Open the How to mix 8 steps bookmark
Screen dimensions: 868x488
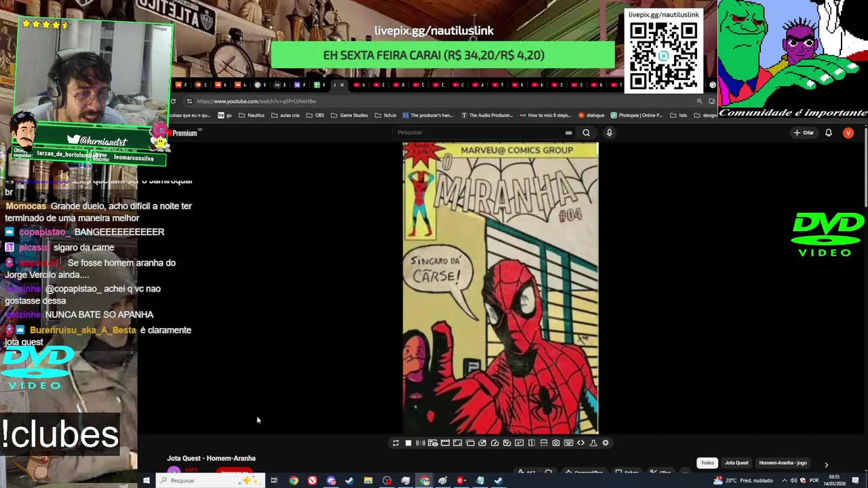[x=545, y=115]
